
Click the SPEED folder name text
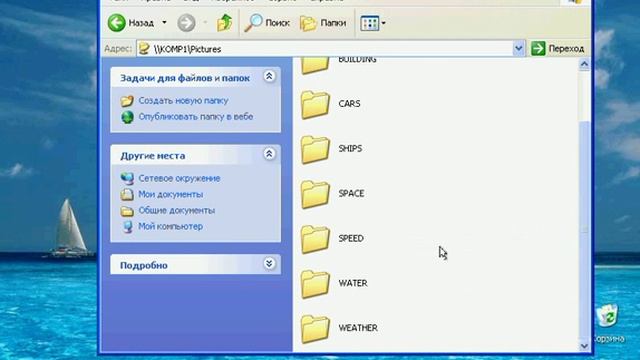coord(351,238)
